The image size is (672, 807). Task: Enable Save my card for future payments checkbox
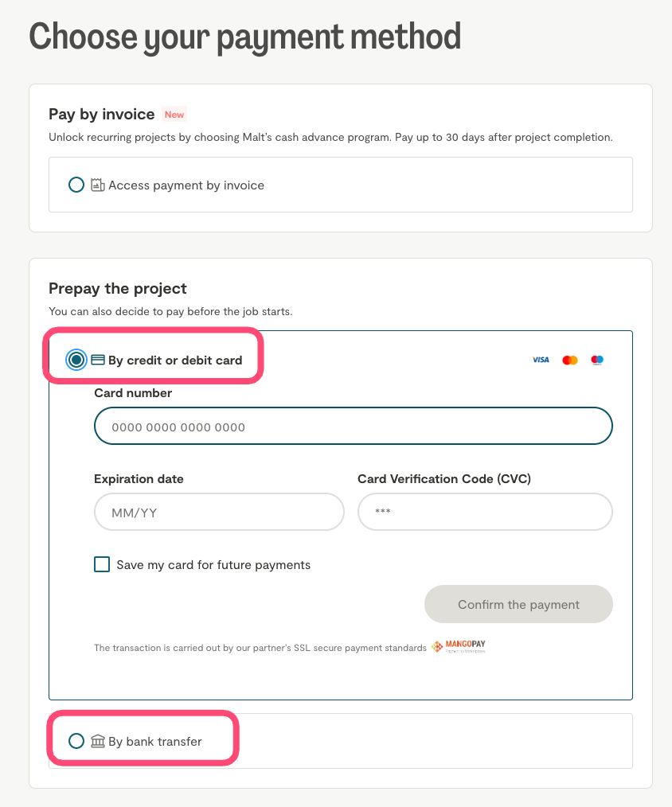[102, 565]
